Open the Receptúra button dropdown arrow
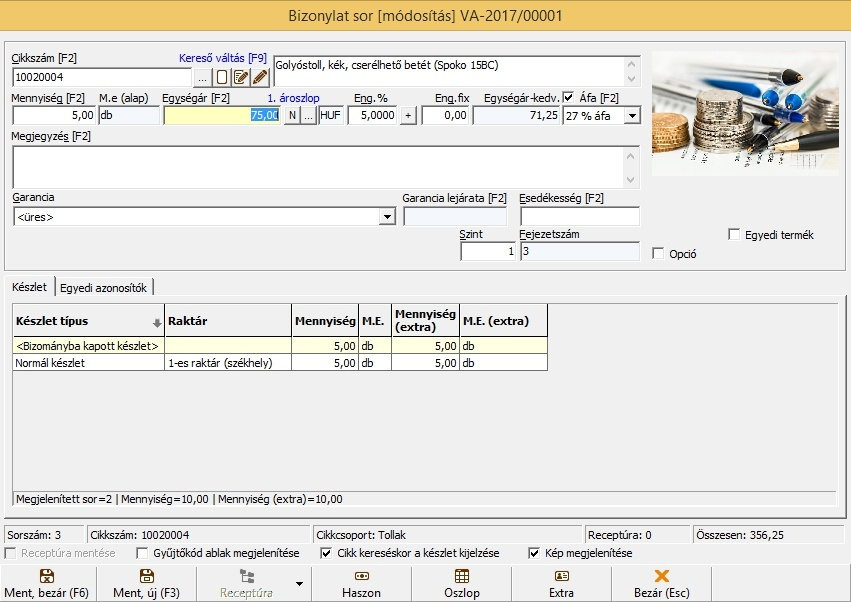851x602 pixels. pyautogui.click(x=299, y=583)
